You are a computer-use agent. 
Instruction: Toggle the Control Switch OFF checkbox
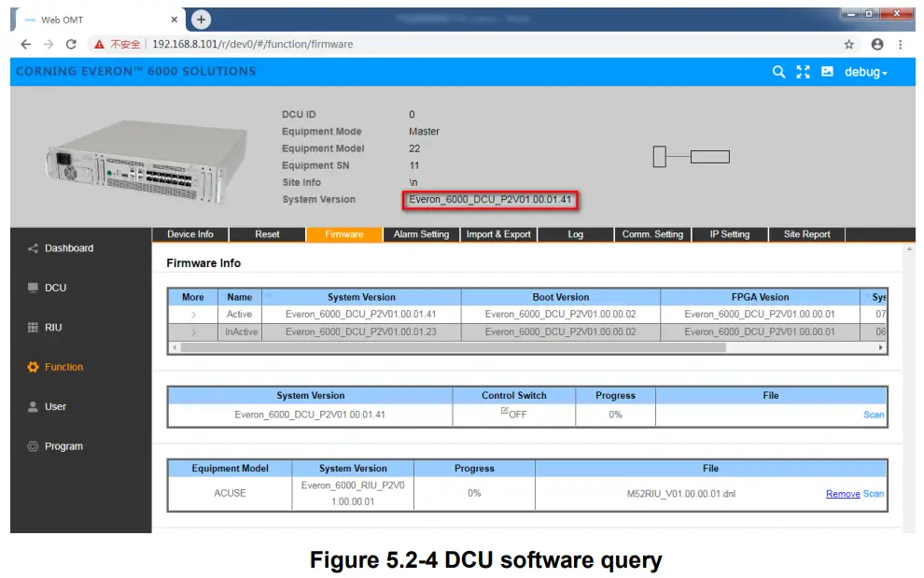pyautogui.click(x=504, y=411)
